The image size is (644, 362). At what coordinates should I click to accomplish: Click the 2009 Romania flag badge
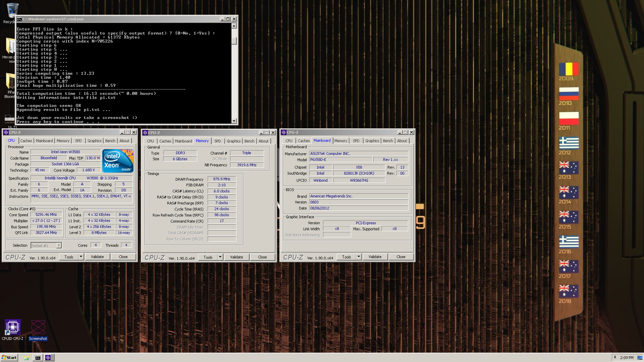coord(569,70)
